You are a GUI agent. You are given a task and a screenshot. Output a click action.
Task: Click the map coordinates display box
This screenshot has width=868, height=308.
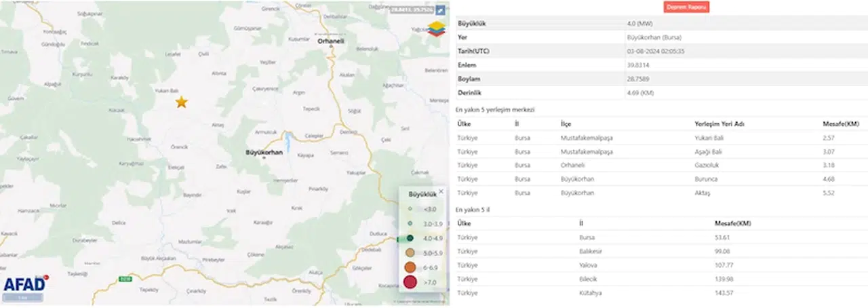(x=411, y=10)
